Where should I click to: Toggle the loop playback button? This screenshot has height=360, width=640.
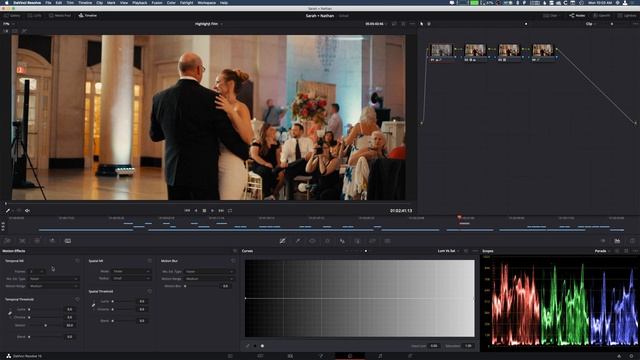(230, 211)
